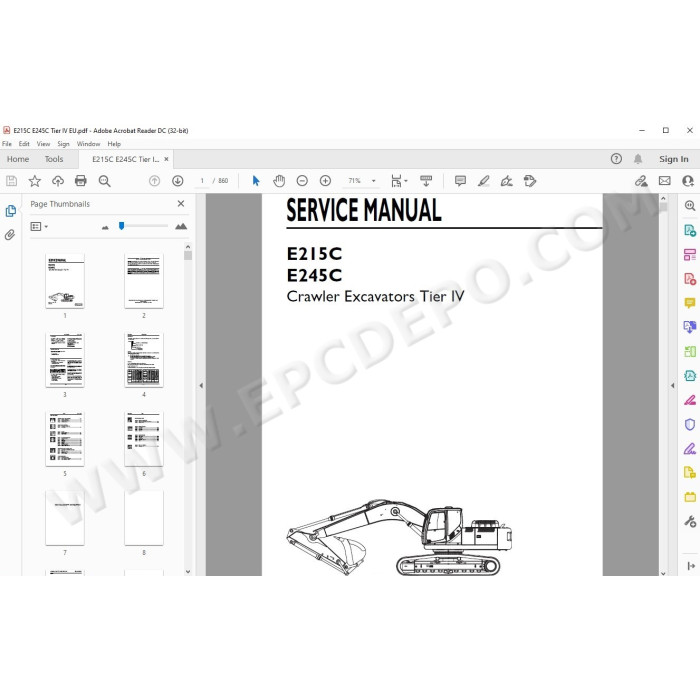Add a sticky note comment

(x=460, y=181)
